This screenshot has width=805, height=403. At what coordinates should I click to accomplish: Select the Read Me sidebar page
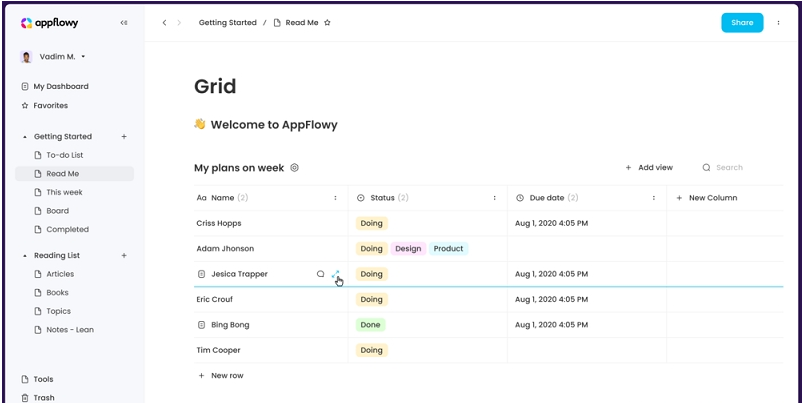[x=74, y=174]
